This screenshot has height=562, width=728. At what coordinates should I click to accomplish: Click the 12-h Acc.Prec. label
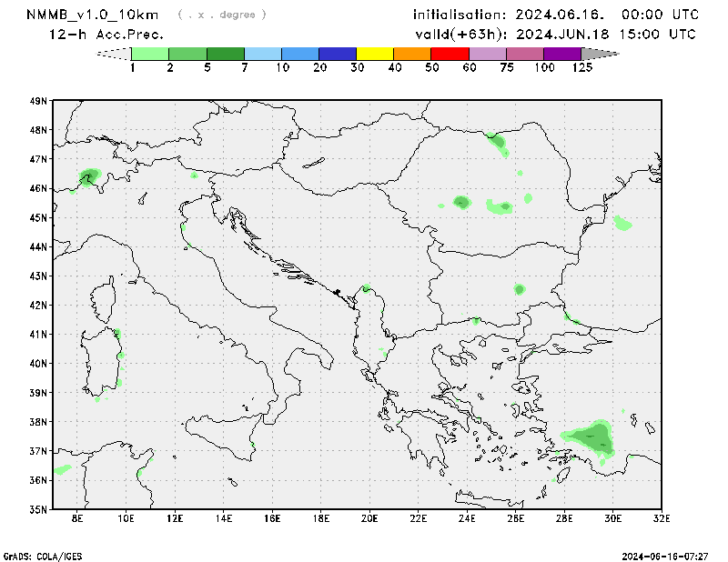point(106,34)
